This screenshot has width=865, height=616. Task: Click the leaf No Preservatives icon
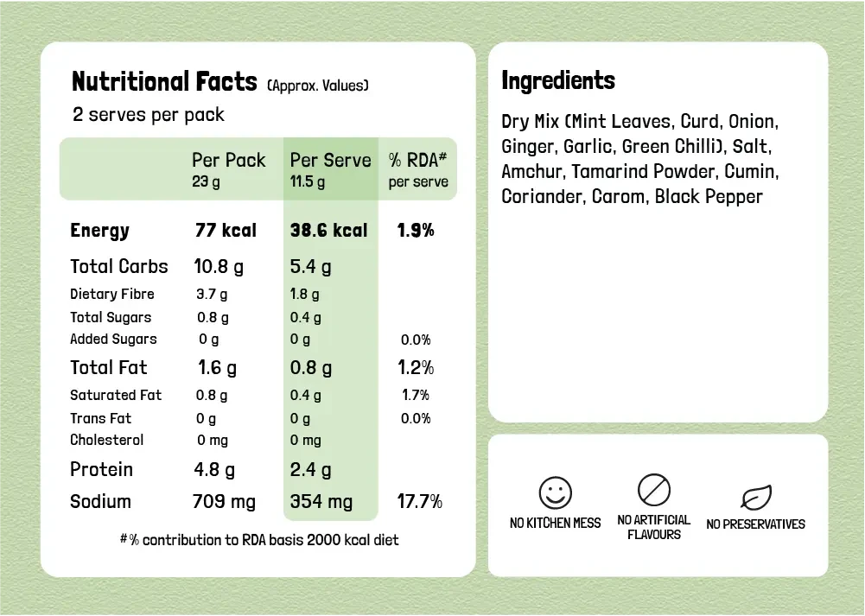(x=755, y=498)
